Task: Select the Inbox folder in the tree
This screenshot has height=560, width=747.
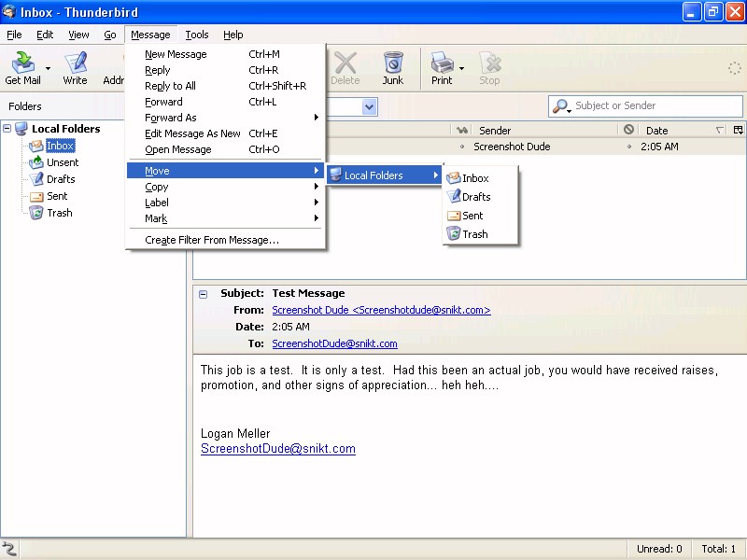Action: 60,146
